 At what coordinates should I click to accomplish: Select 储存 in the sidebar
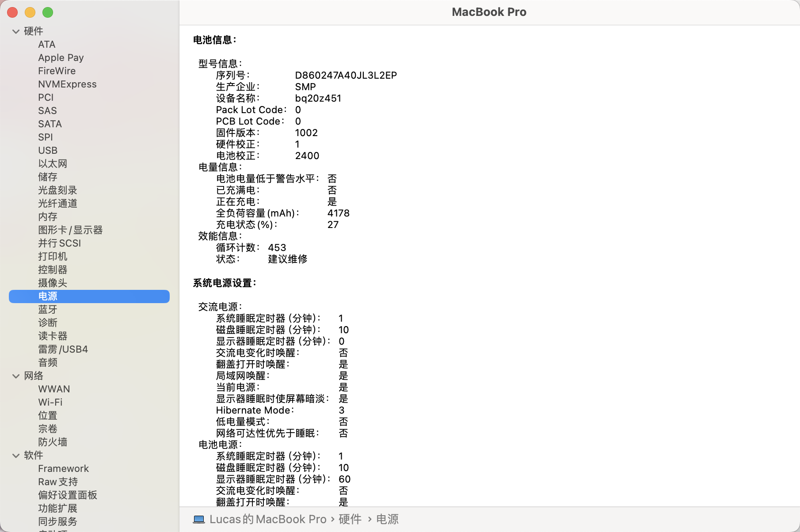(48, 177)
